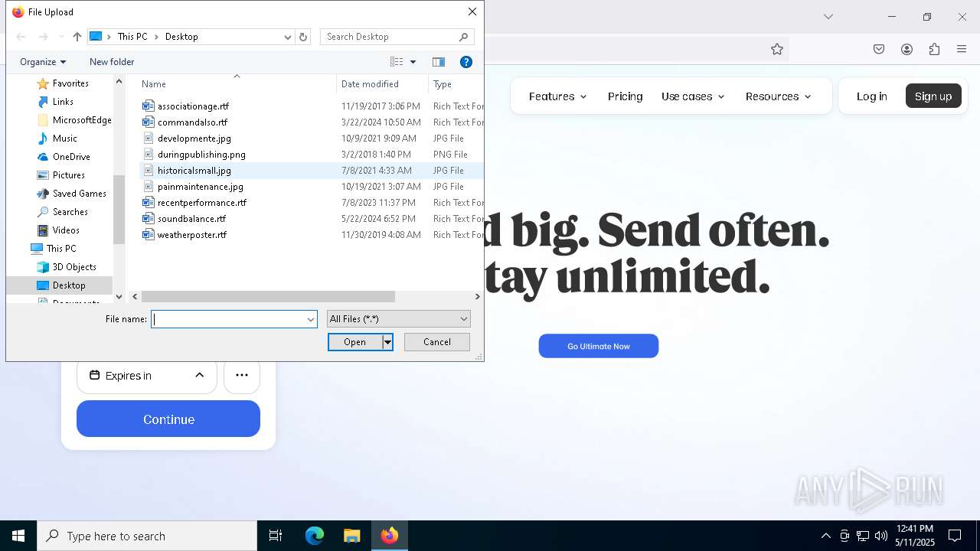Click the Open button
980x551 pixels.
(x=355, y=342)
